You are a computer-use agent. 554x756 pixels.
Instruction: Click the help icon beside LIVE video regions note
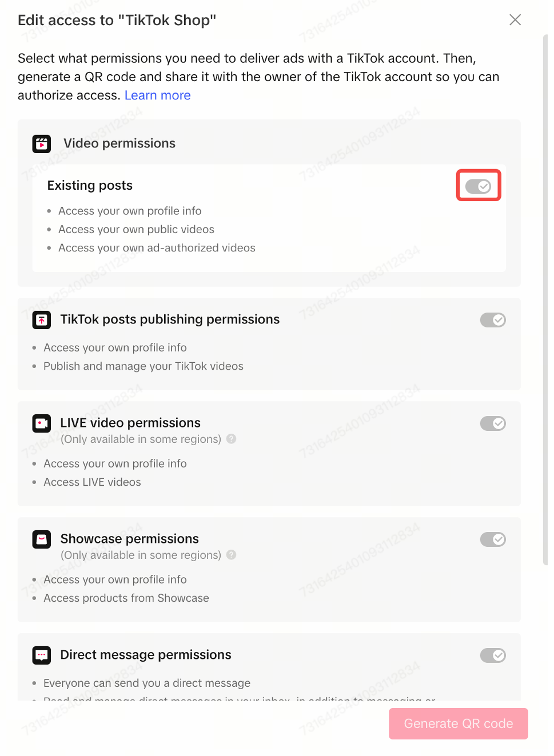coord(231,439)
